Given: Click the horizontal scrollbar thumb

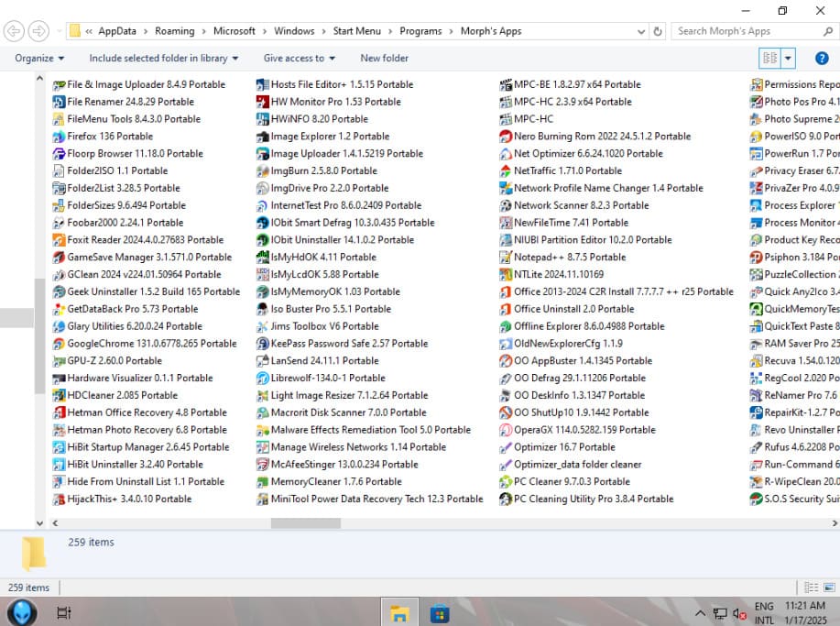Looking at the screenshot, I should [x=305, y=523].
